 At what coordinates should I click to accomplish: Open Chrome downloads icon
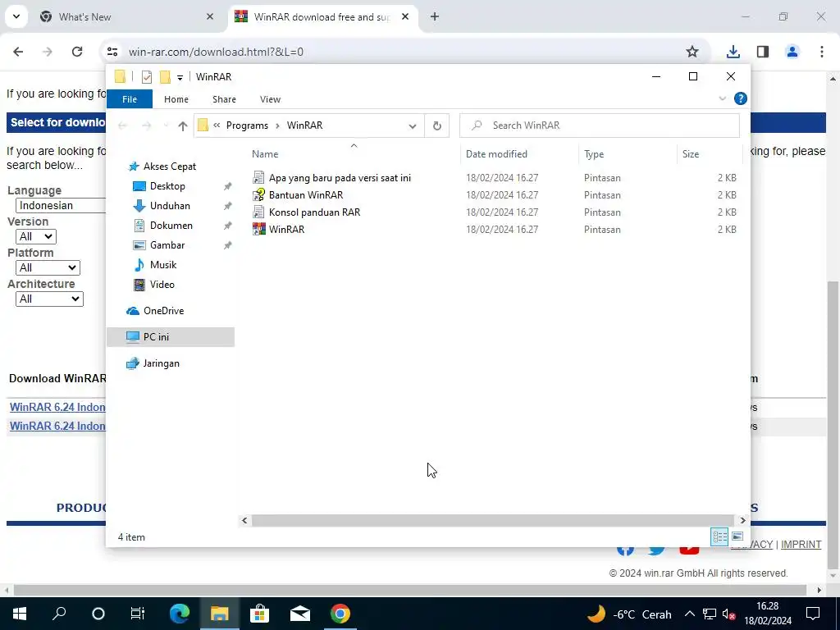[733, 52]
